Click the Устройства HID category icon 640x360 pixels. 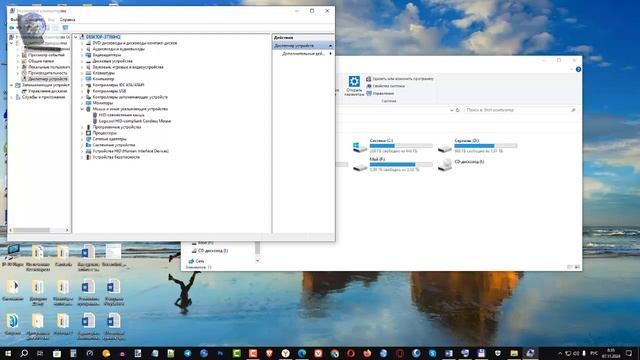(88, 151)
